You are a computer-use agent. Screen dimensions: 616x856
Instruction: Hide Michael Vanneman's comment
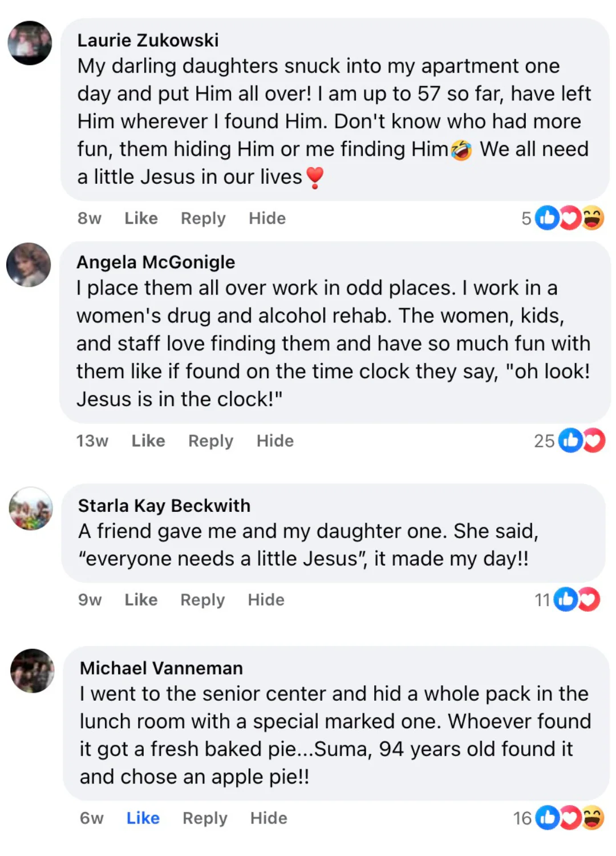tap(269, 818)
